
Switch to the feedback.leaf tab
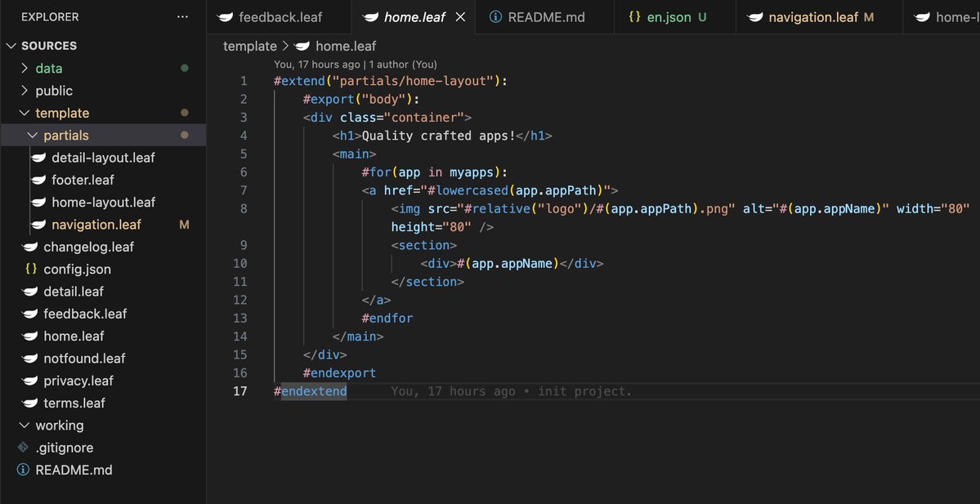(x=279, y=17)
